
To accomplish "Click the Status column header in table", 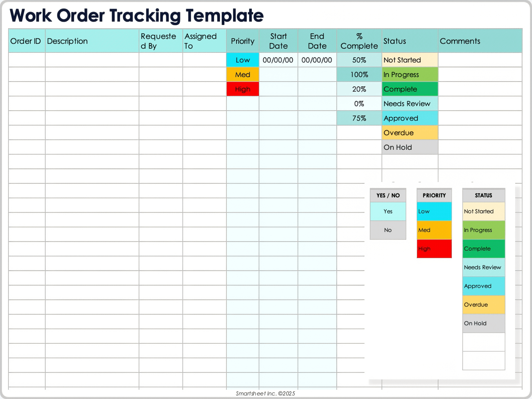I will (x=410, y=41).
